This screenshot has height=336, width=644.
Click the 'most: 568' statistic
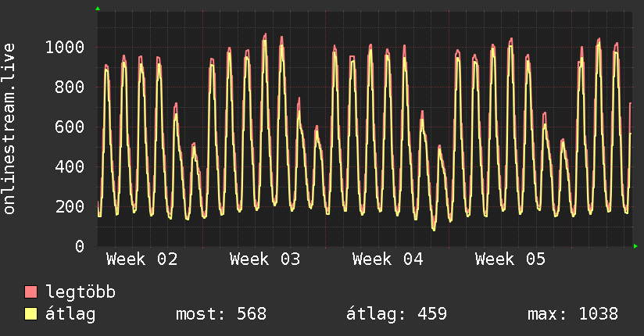click(220, 314)
